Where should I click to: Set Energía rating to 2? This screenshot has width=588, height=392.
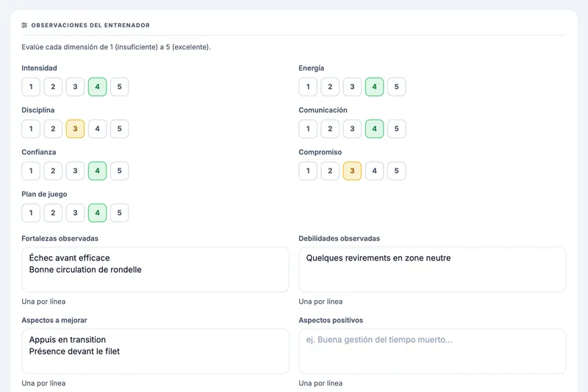click(x=330, y=87)
